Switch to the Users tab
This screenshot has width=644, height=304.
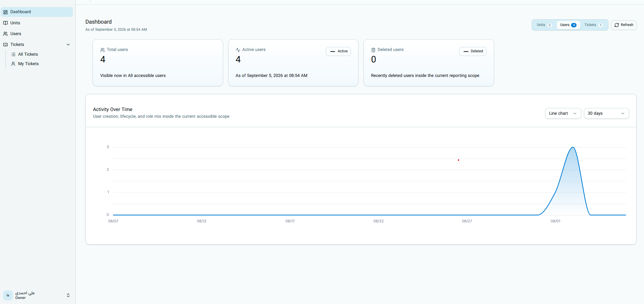tap(568, 25)
